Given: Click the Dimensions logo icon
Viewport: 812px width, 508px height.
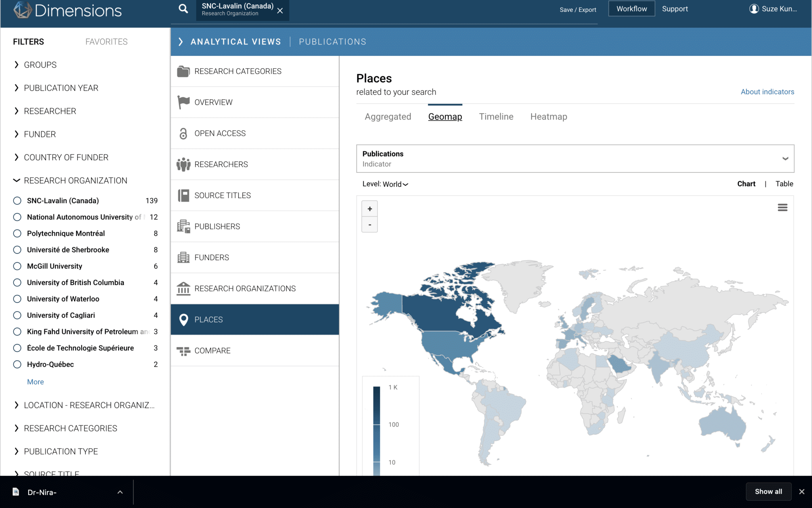Looking at the screenshot, I should pos(22,10).
